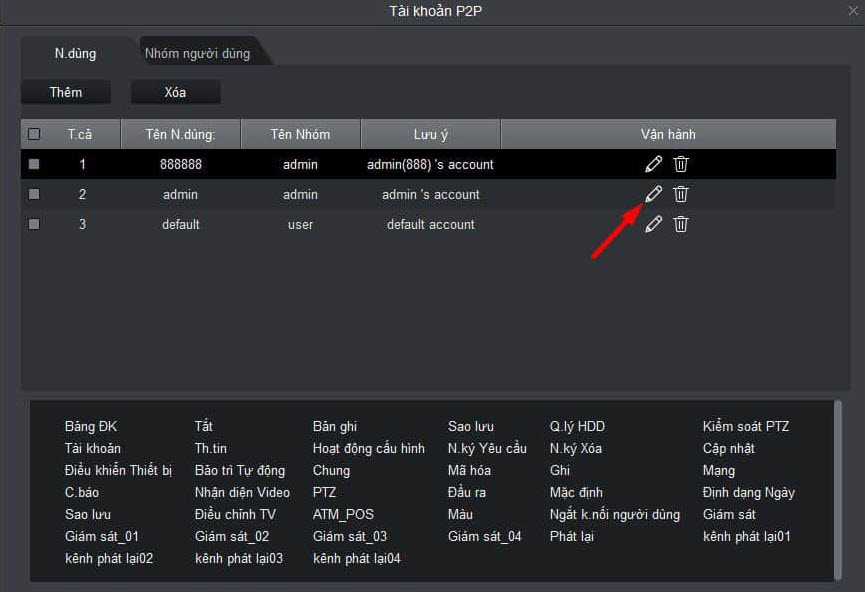Screen dimensions: 865x592
Task: Check the box for user 888888
Action: 35,164
